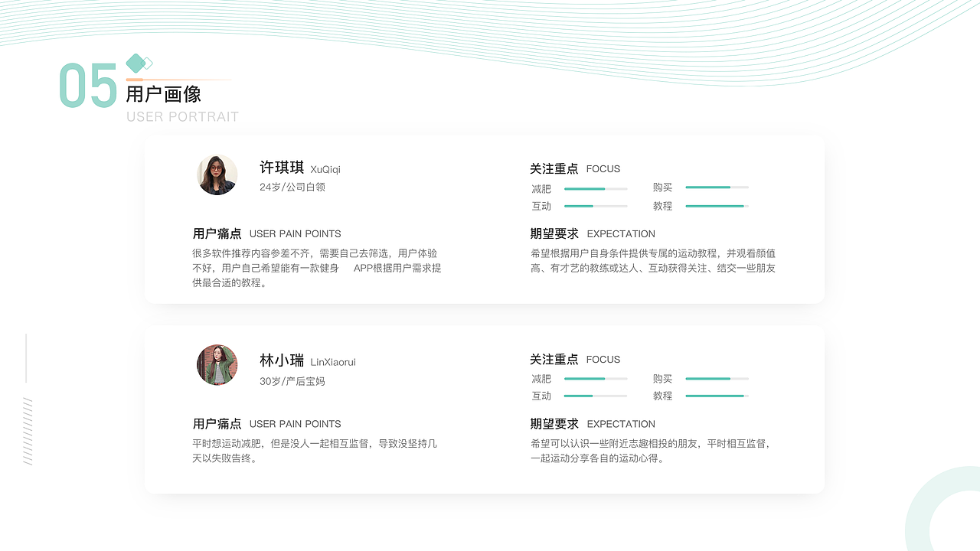980x551 pixels.
Task: Click 期望要求 heading in 许琪琪's card
Action: point(554,233)
